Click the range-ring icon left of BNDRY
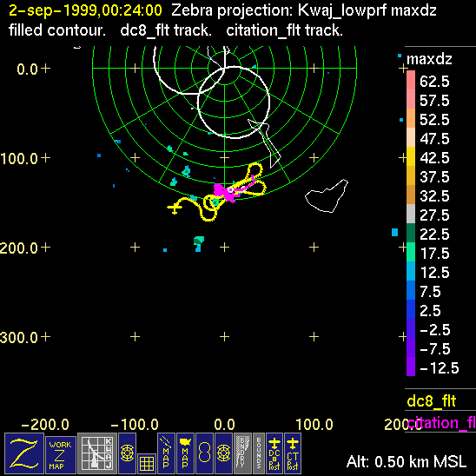The height and width of the screenshot is (476, 476). 224,453
